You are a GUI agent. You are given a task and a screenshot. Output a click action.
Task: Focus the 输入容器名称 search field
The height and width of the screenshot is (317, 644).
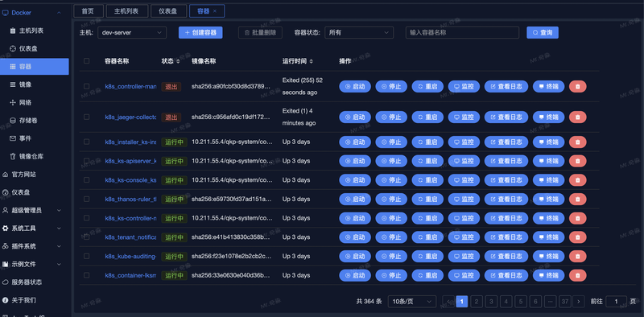(x=462, y=32)
